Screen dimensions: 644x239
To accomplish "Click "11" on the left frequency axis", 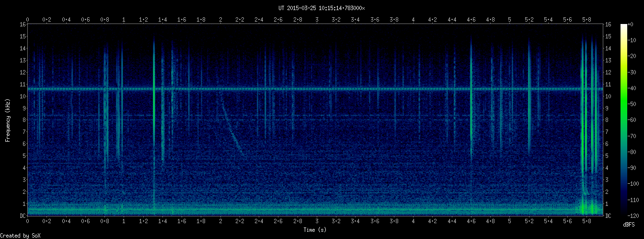I will (x=23, y=84).
